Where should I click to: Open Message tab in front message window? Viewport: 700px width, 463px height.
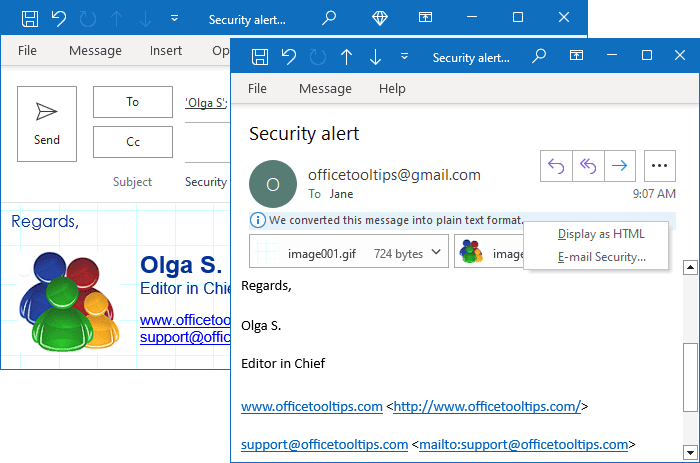pyautogui.click(x=325, y=88)
